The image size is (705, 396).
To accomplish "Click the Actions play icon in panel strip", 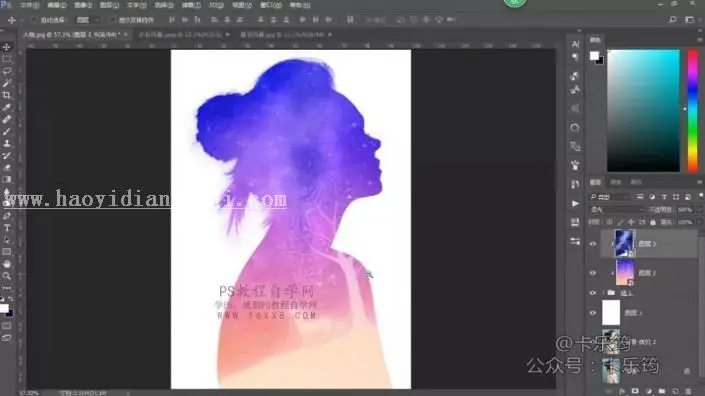I will 575,204.
